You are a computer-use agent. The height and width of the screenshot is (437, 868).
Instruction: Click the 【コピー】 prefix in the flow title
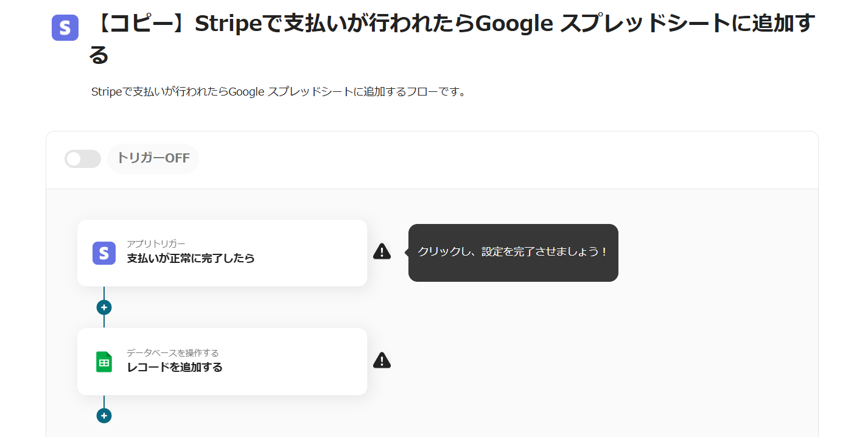141,24
